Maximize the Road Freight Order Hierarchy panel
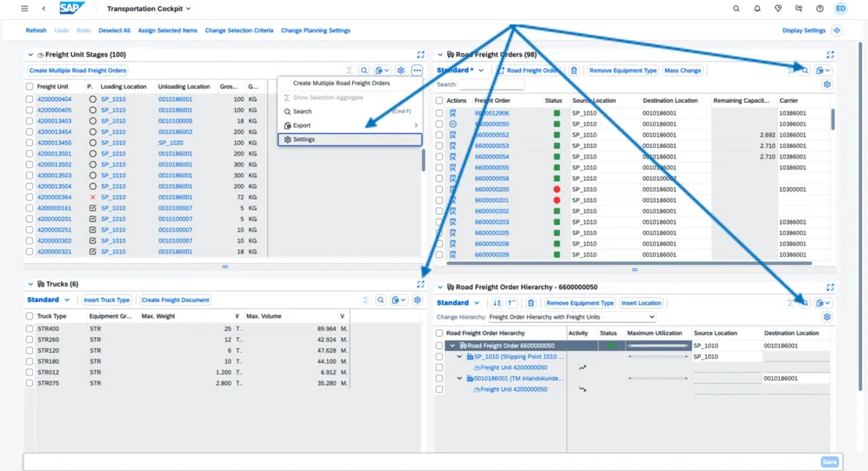 coord(831,287)
